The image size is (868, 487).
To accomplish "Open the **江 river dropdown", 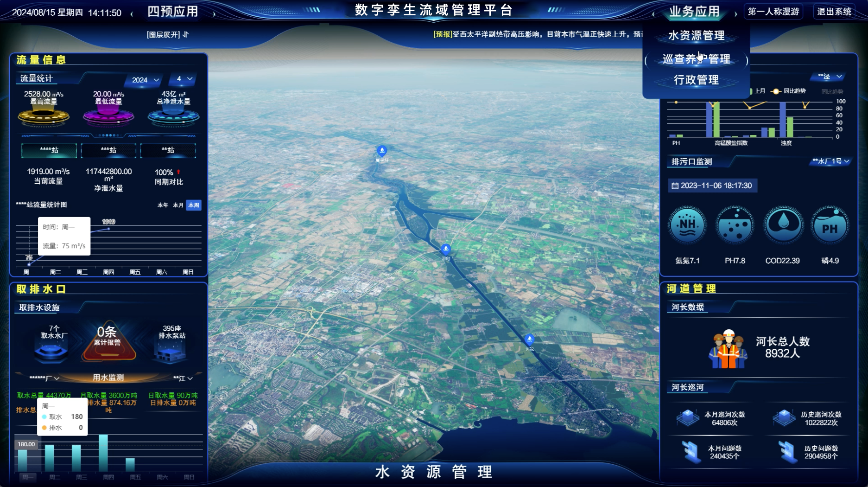I will tap(183, 378).
